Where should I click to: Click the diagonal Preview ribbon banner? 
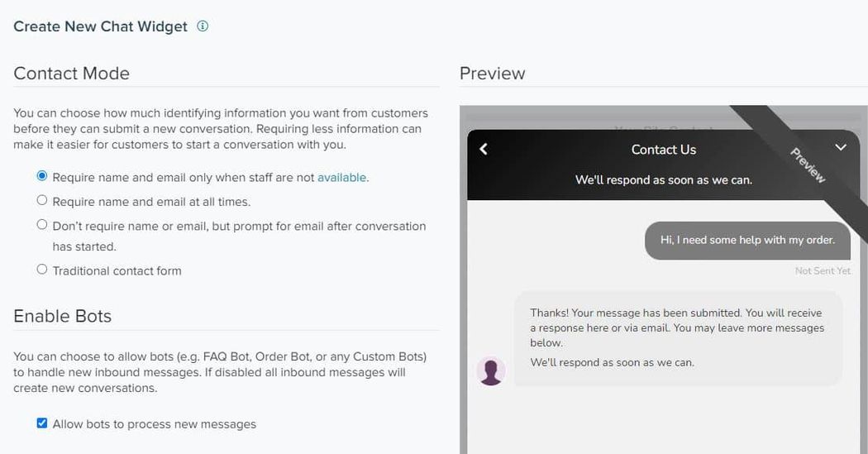point(807,165)
